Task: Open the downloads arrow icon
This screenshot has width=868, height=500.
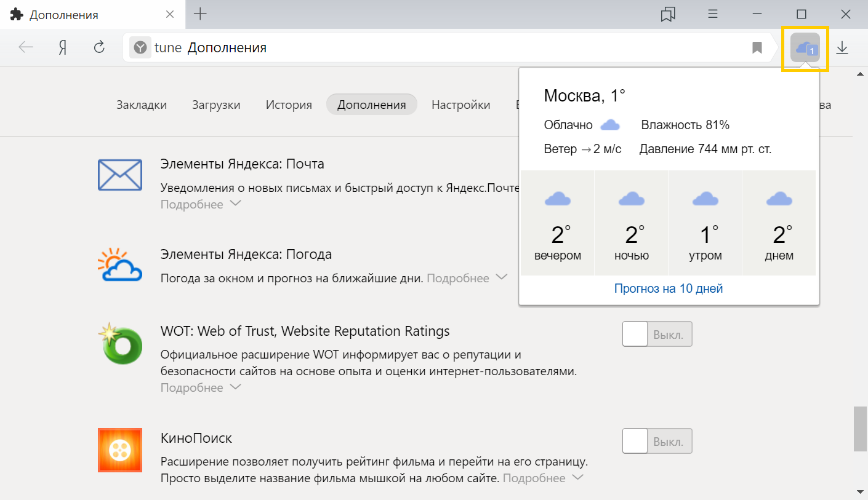Action: coord(842,47)
